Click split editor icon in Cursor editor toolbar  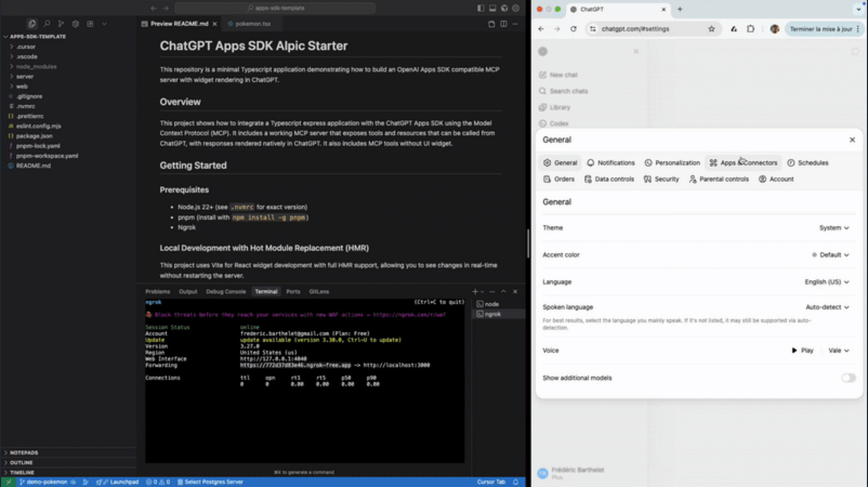coord(504,24)
